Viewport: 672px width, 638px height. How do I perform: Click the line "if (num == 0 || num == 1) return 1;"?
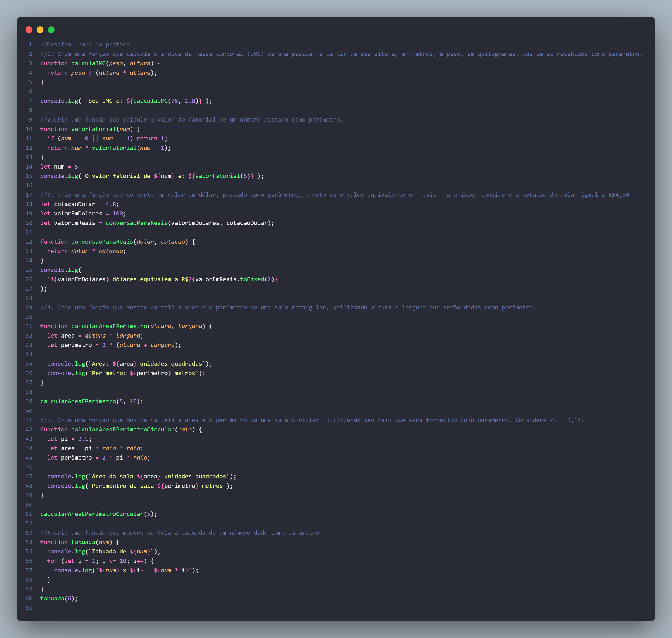click(107, 138)
